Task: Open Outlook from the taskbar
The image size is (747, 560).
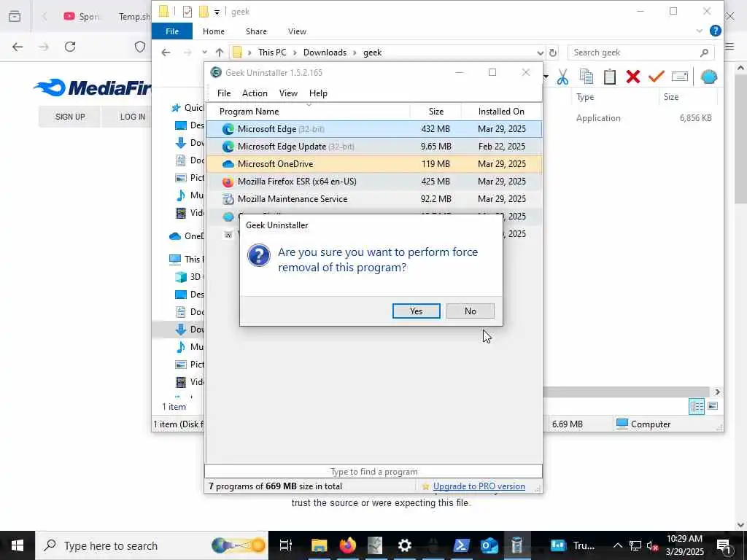Action: point(489,545)
